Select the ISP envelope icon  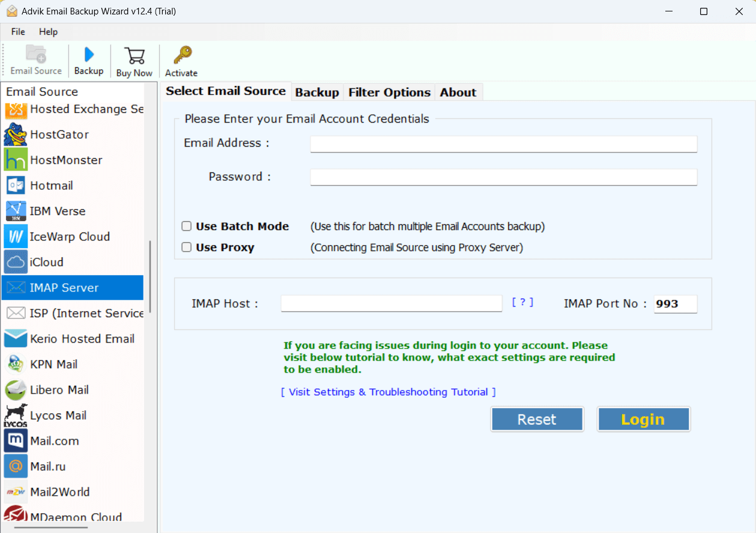coord(16,313)
